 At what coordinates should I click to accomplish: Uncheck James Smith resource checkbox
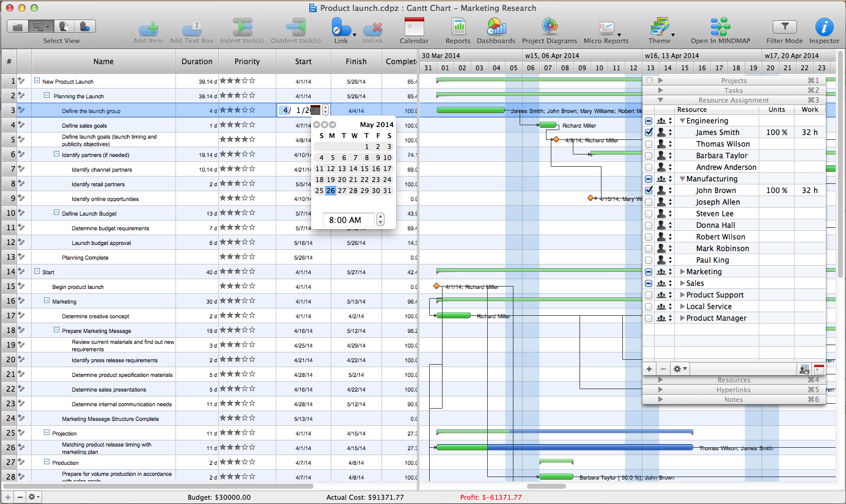[x=649, y=133]
